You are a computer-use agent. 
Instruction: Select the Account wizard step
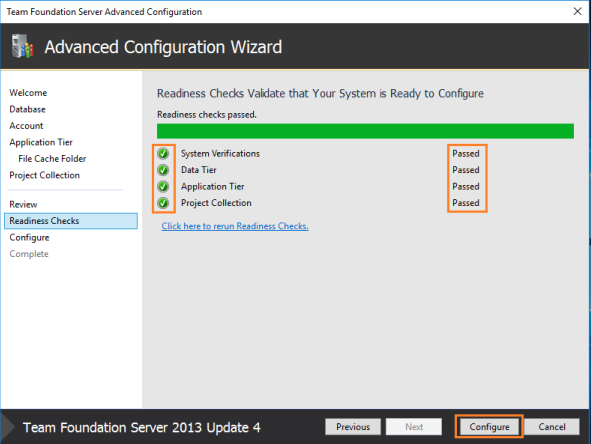(26, 126)
